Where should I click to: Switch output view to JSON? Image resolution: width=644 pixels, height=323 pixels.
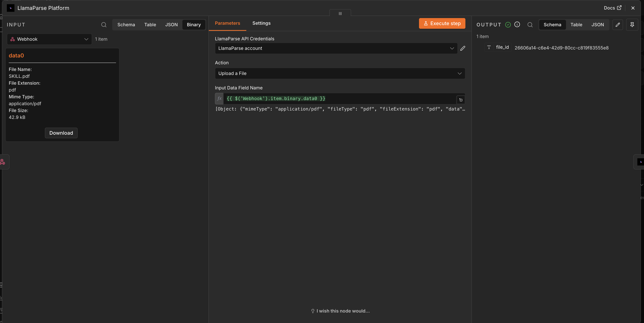pos(598,25)
